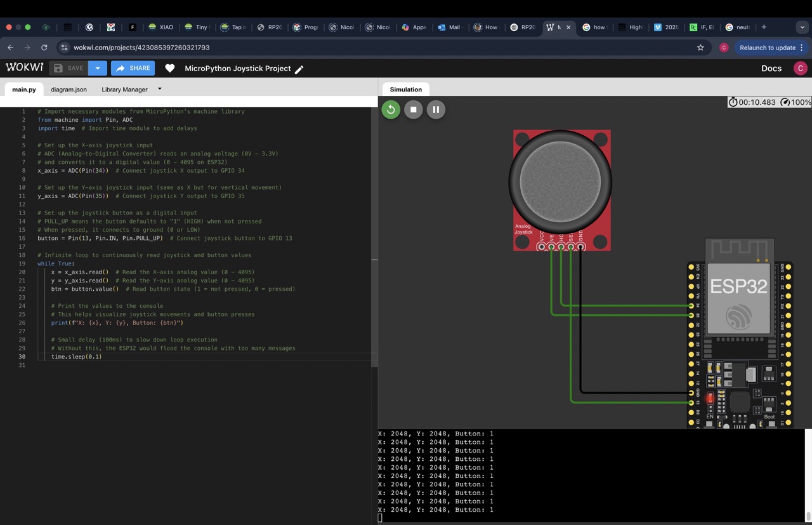This screenshot has width=812, height=525.
Task: Reload the browser page
Action: (44, 48)
